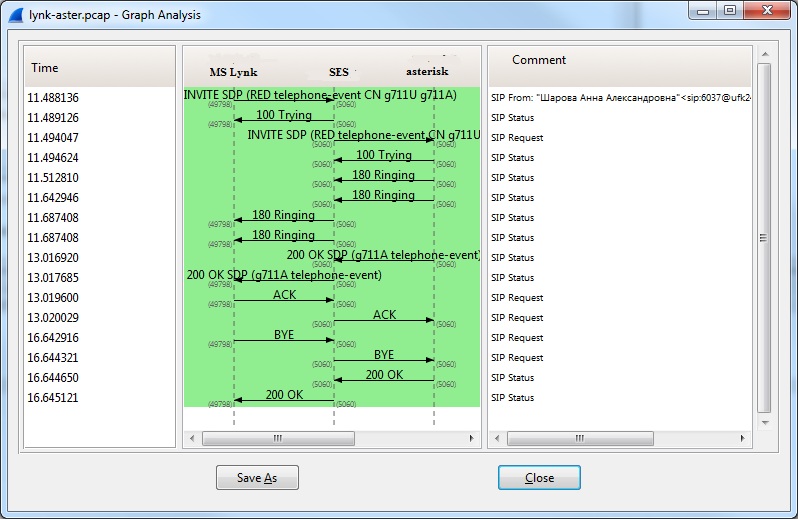Click the asterisk host label
This screenshot has height=520, width=798.
pyautogui.click(x=427, y=71)
